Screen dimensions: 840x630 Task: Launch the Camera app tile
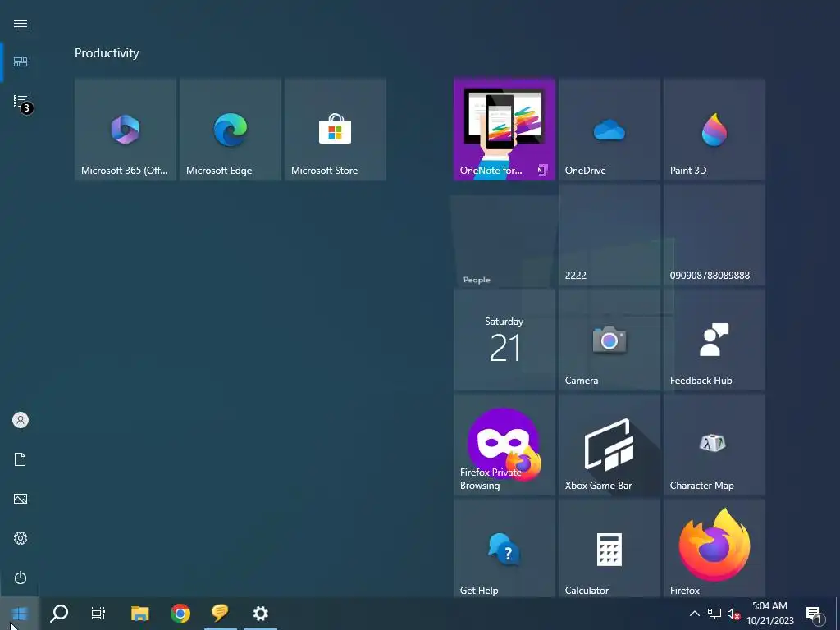[x=609, y=339]
